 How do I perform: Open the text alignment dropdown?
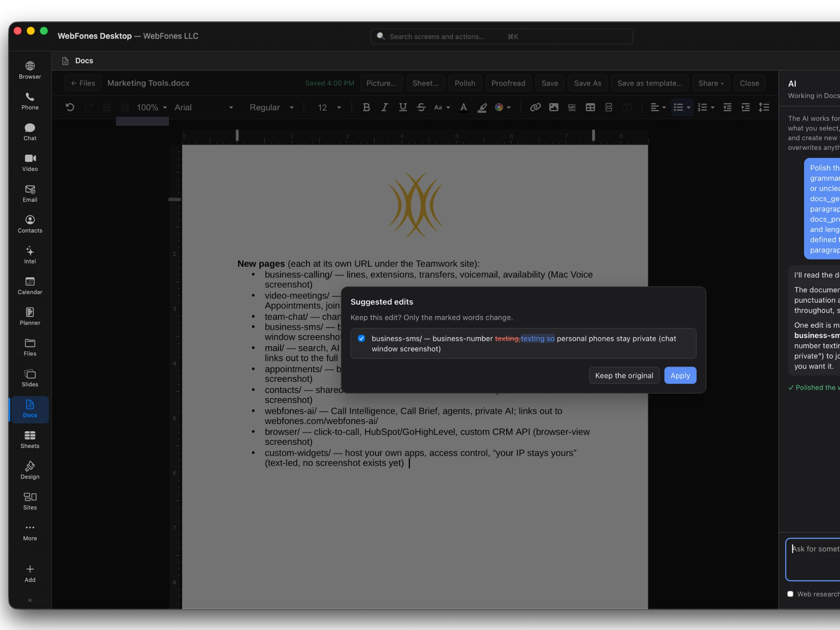pyautogui.click(x=658, y=108)
